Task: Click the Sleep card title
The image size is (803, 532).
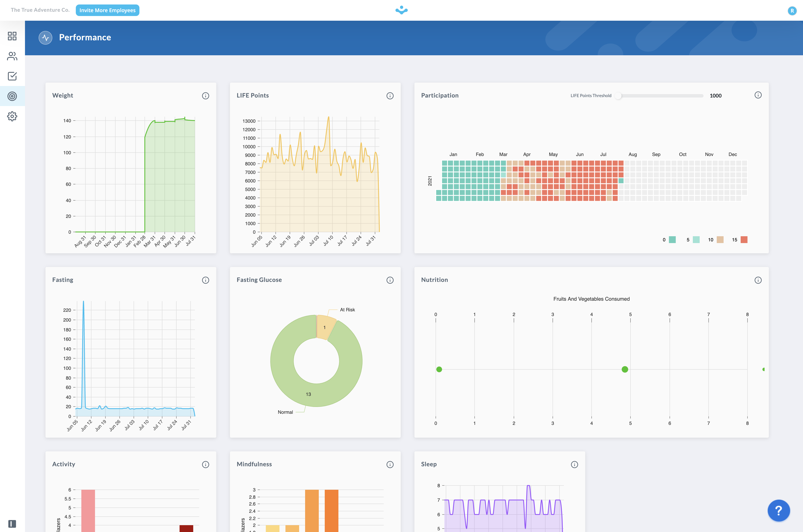Action: [x=429, y=464]
